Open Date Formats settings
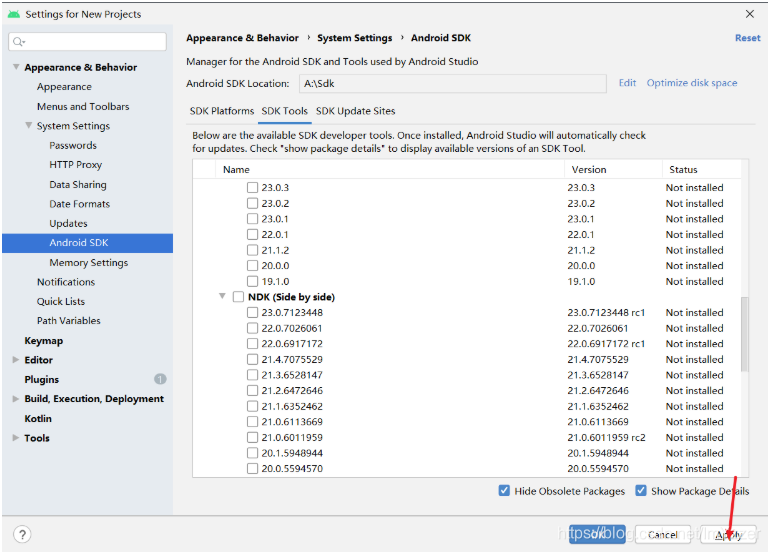This screenshot has height=552, width=771. point(79,203)
